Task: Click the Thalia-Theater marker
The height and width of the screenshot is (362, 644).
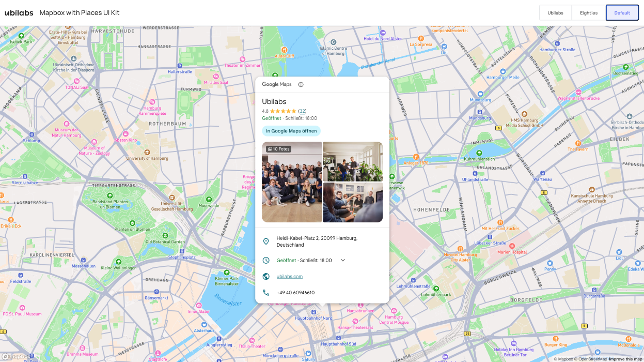Action: click(251, 340)
